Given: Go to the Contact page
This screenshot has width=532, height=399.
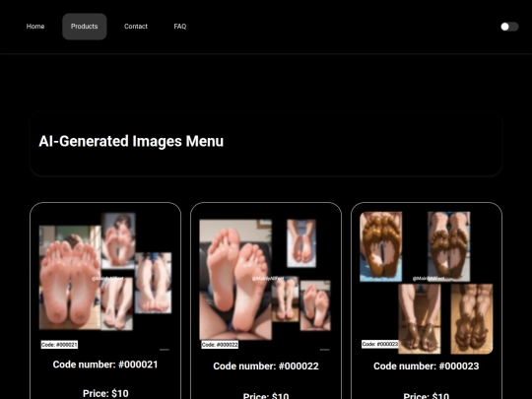Looking at the screenshot, I should point(136,27).
